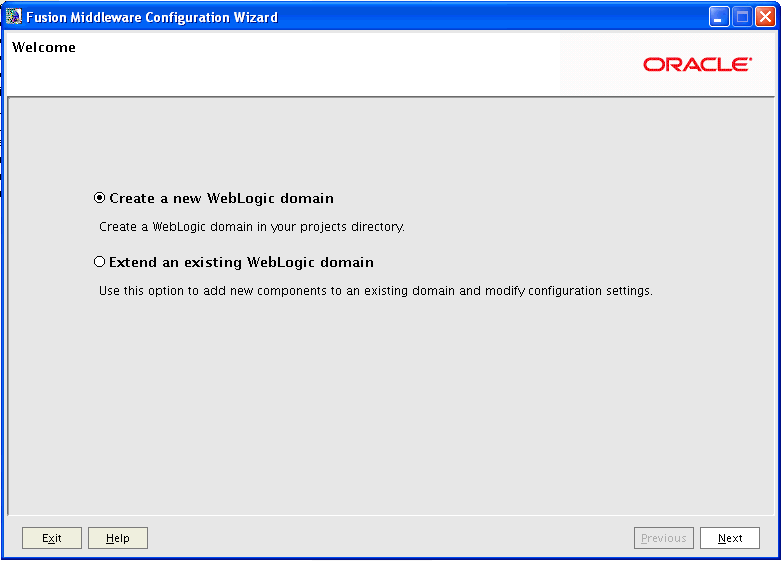
Task: Click the Previous button
Action: click(x=663, y=538)
